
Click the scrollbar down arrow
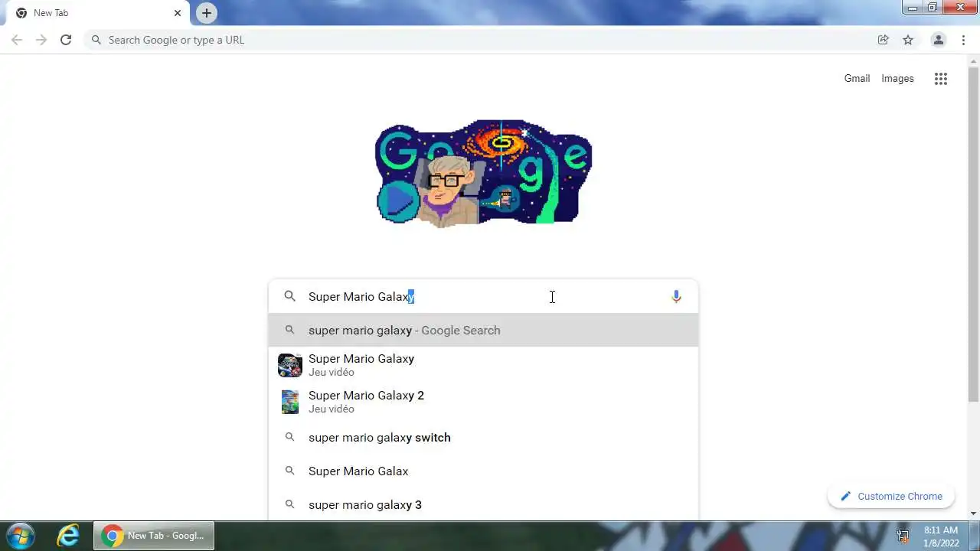click(x=974, y=514)
